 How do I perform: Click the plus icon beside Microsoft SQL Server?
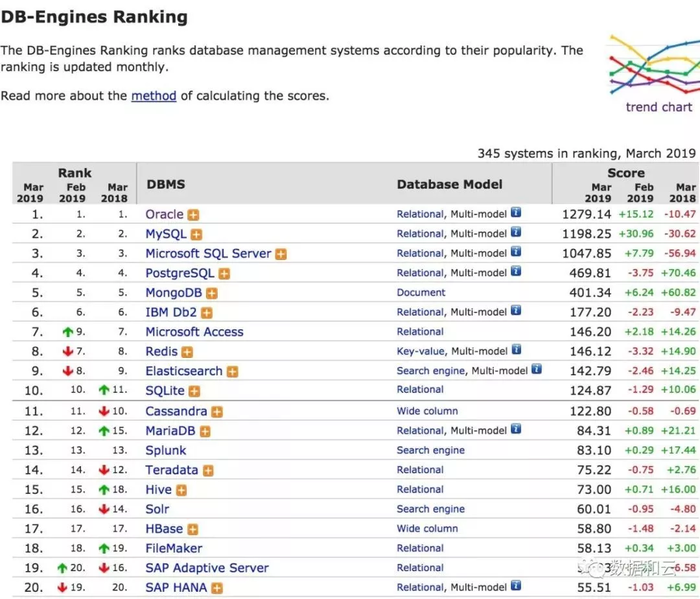[x=281, y=254]
